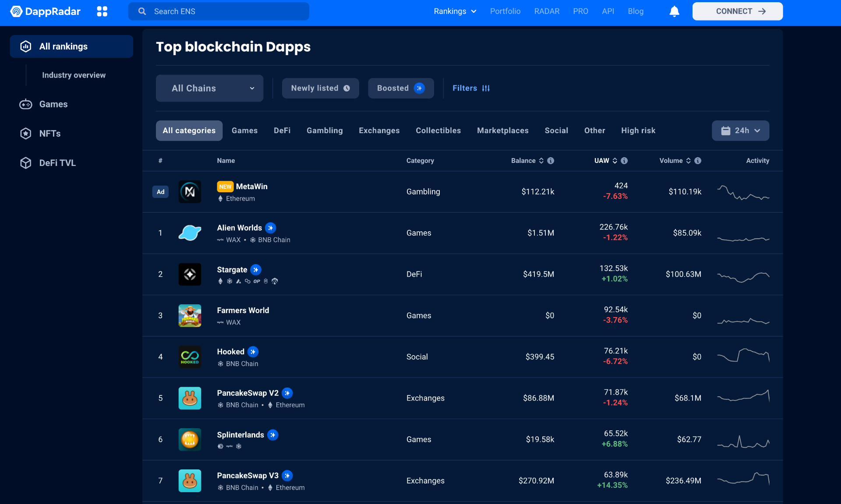The height and width of the screenshot is (504, 841).
Task: Open the Farmers World dapp name
Action: [x=243, y=310]
